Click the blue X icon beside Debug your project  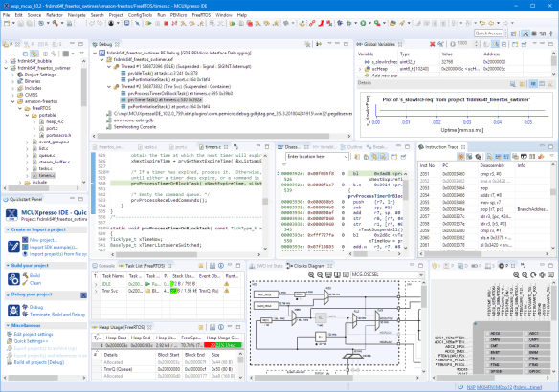coord(83,295)
